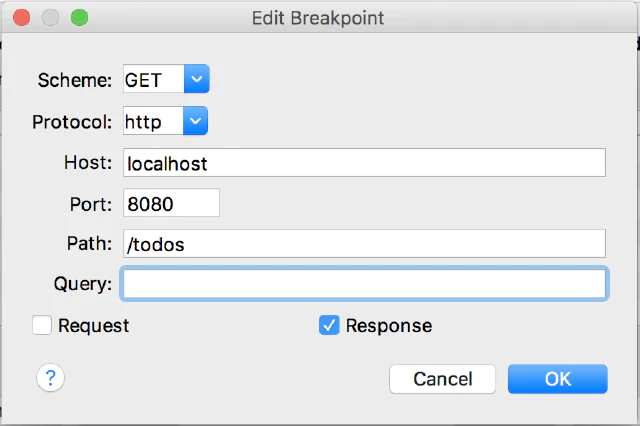Click the Protocol label text
The image size is (640, 426).
tap(72, 122)
